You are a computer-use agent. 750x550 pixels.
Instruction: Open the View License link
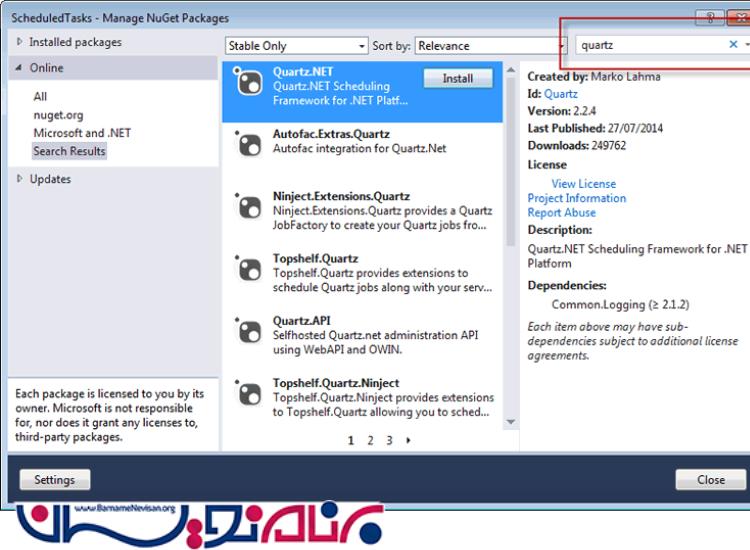(x=583, y=184)
